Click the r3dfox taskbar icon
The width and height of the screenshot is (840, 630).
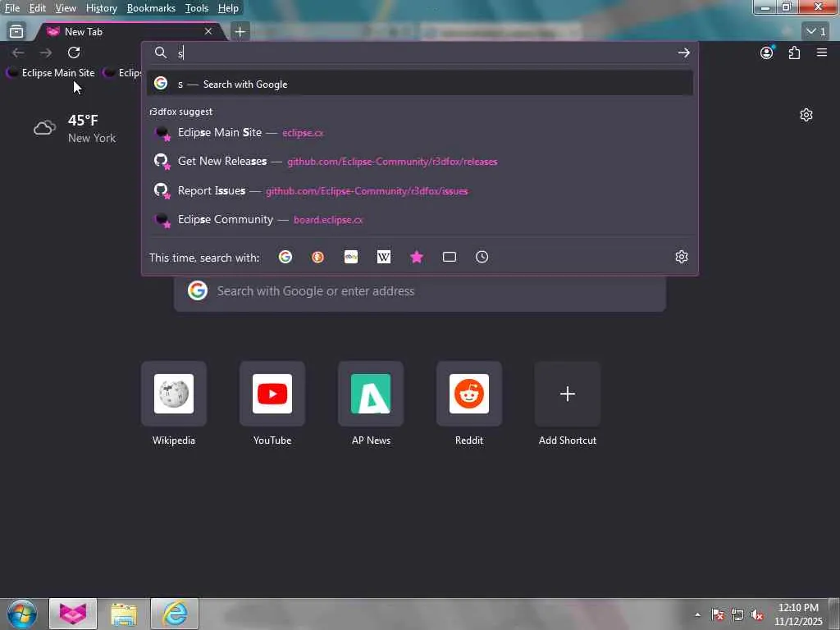point(73,614)
